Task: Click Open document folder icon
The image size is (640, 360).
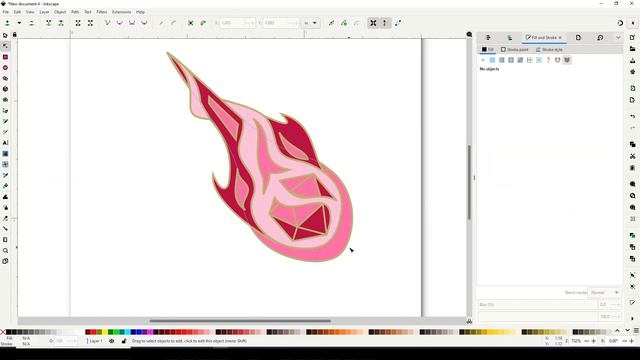Action: coord(633,49)
